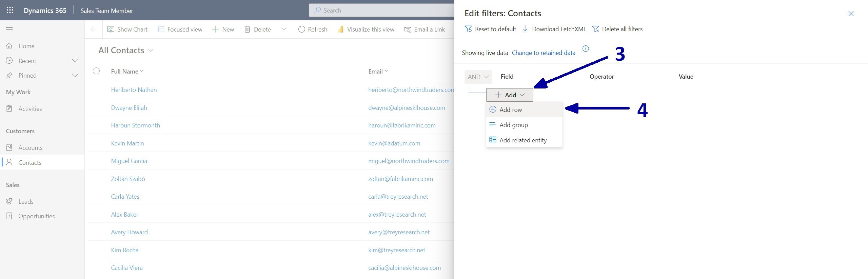Viewport: 868px width, 279px height.
Task: Open Accounts in the sidebar
Action: pyautogui.click(x=31, y=147)
